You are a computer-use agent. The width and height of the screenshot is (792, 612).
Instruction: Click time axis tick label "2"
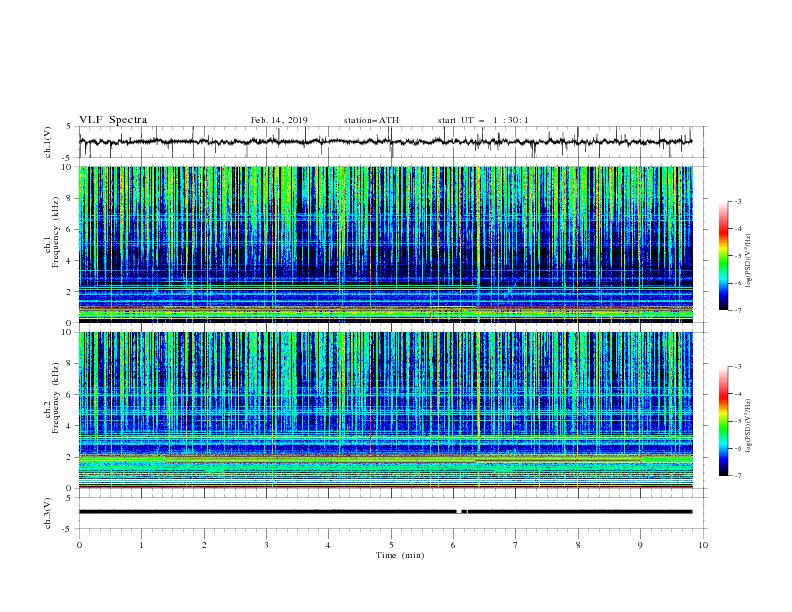[204, 545]
